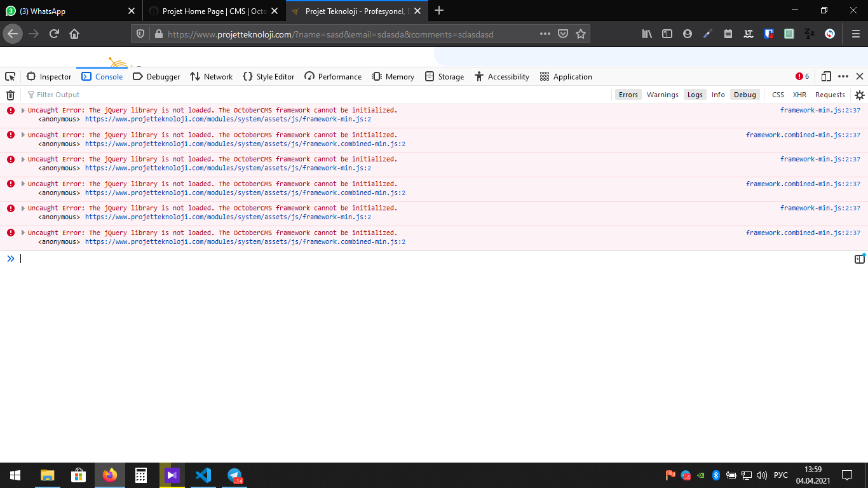Click the element picker icon in DevTools
The width and height of the screenshot is (868, 488).
click(x=10, y=76)
